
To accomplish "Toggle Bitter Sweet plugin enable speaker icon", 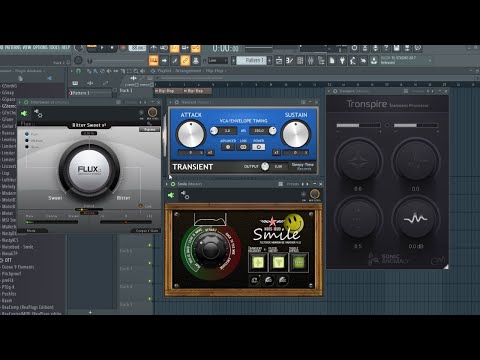I will coord(24,114).
